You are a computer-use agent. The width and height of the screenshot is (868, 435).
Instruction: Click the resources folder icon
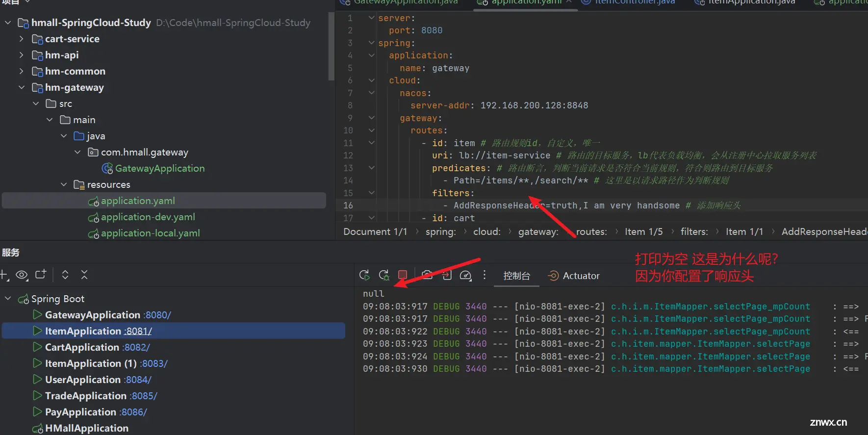tap(79, 185)
